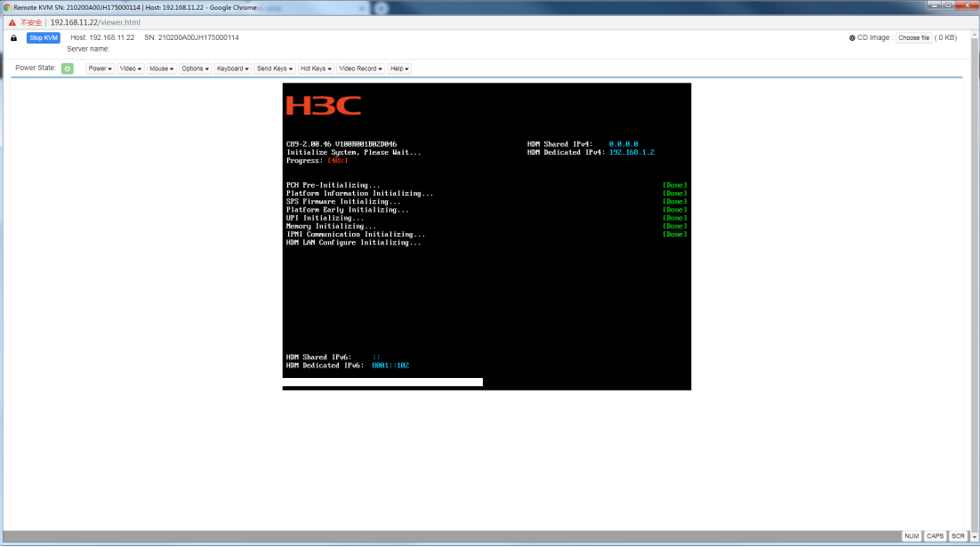Click the scroll up arrow at page top right
Image resolution: width=980 pixels, height=547 pixels.
click(975, 35)
